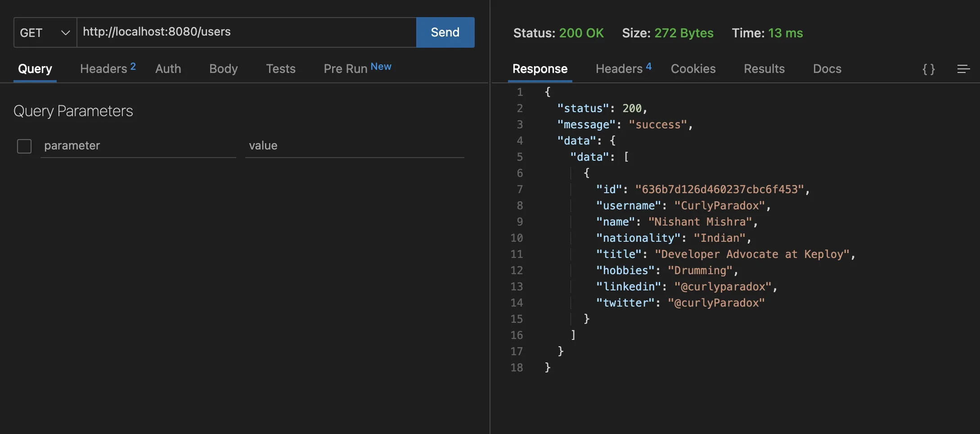This screenshot has width=980, height=434.
Task: Click the "272 Bytes" size text
Action: pyautogui.click(x=684, y=33)
